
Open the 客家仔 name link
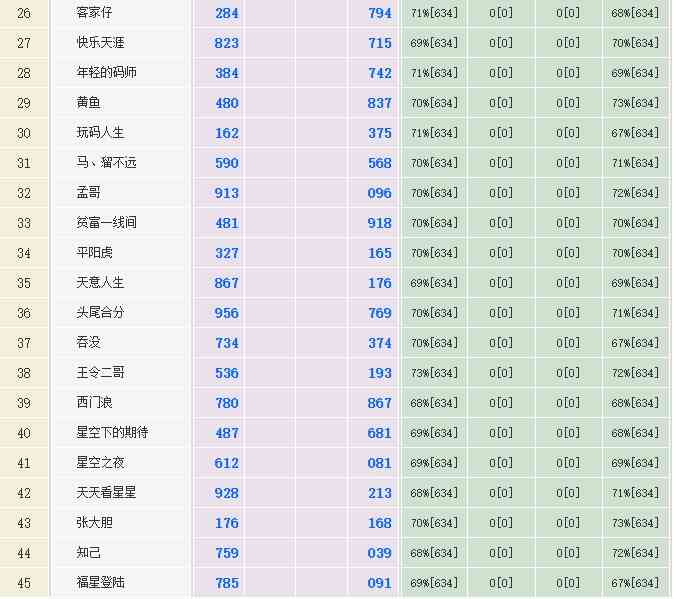pyautogui.click(x=96, y=13)
